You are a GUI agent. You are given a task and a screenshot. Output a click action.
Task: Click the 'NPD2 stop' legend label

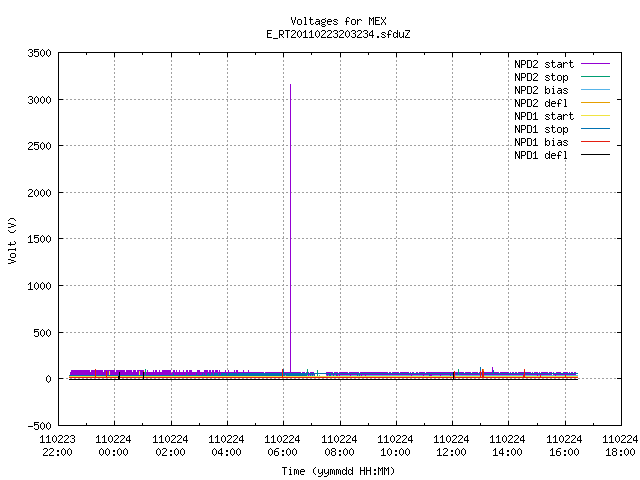(541, 77)
